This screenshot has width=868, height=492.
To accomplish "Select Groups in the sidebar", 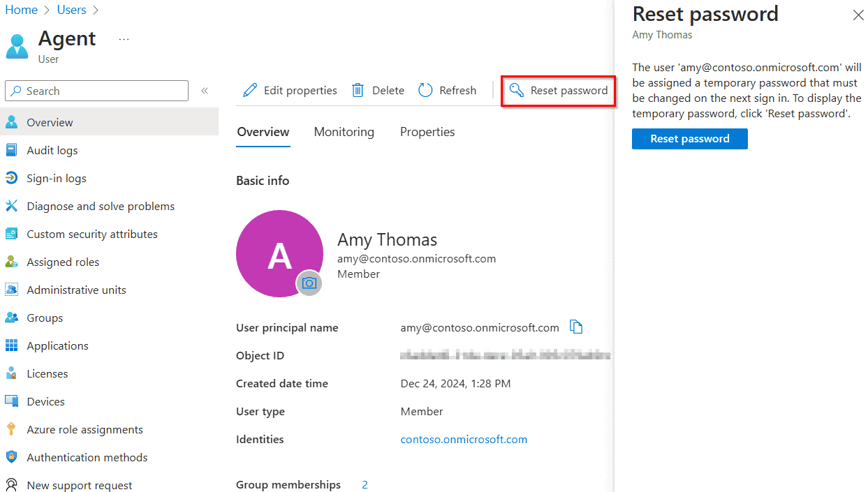I will click(x=45, y=318).
